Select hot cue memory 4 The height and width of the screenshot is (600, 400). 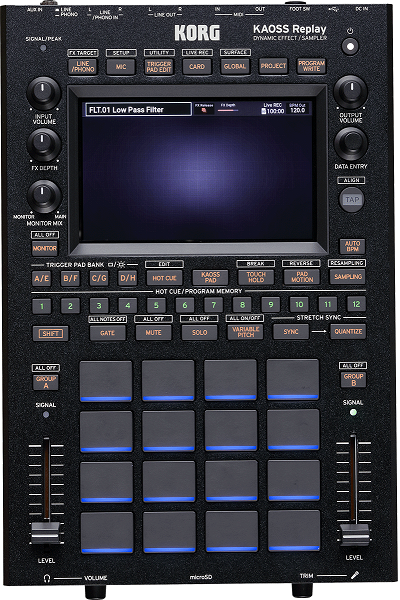128,305
